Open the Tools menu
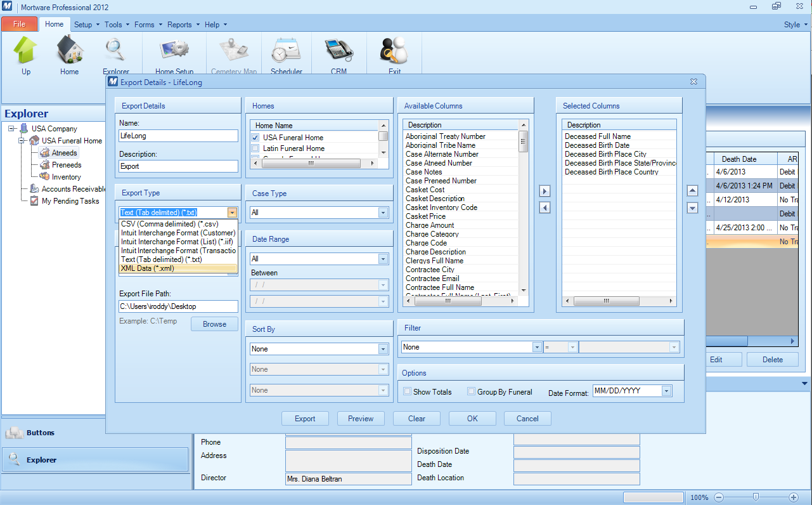The width and height of the screenshot is (812, 505). point(117,25)
